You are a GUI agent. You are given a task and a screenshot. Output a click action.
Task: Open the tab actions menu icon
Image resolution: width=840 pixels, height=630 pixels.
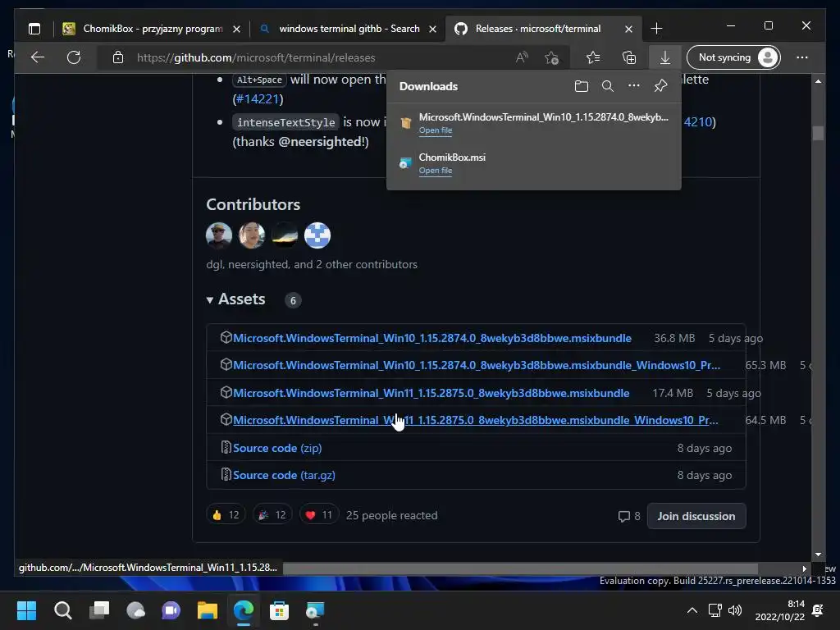point(34,29)
